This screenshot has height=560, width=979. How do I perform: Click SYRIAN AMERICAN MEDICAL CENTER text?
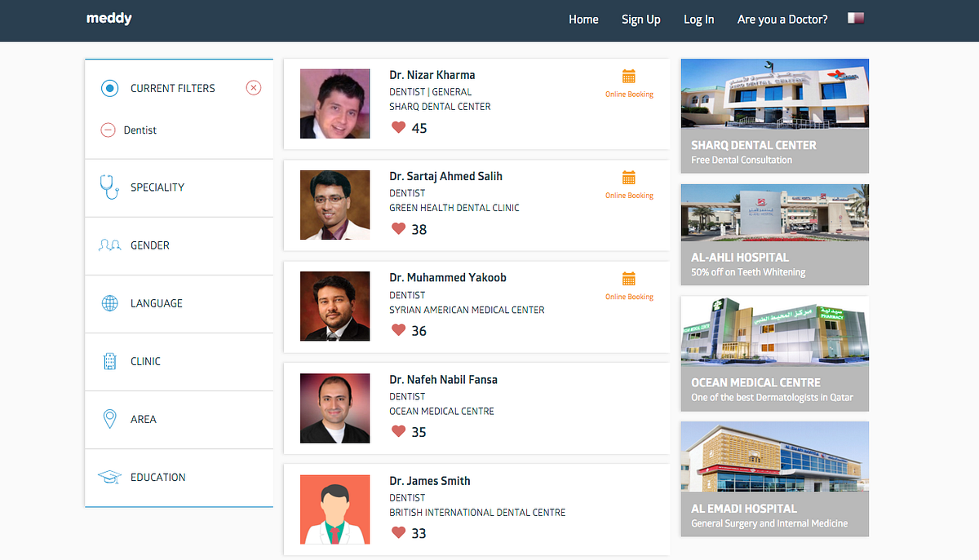(x=467, y=310)
